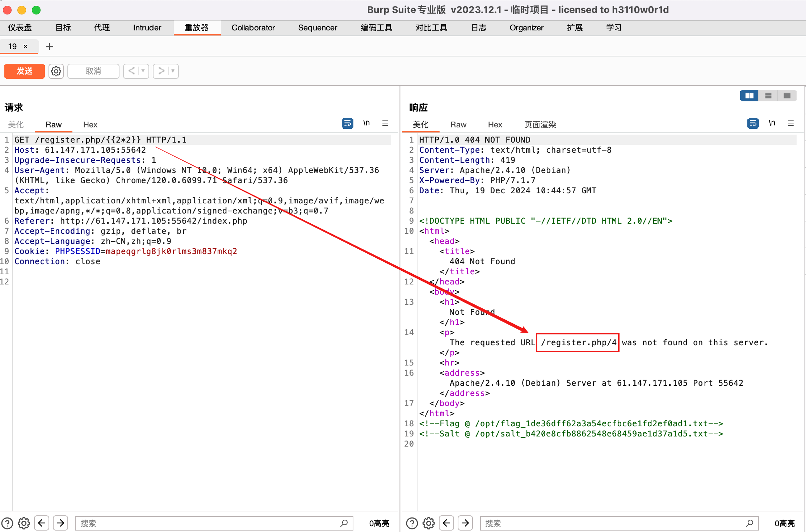Open the Organizer tab

click(526, 28)
